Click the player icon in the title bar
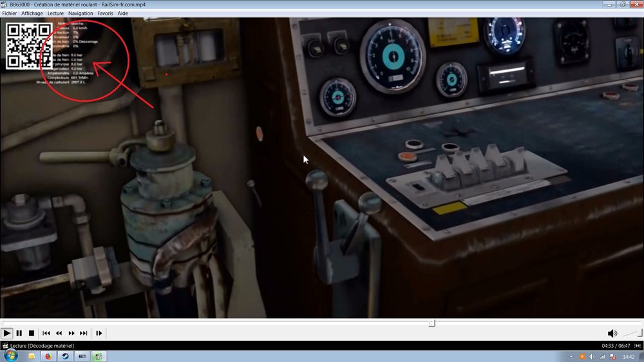Image resolution: width=644 pixels, height=362 pixels. tap(4, 5)
